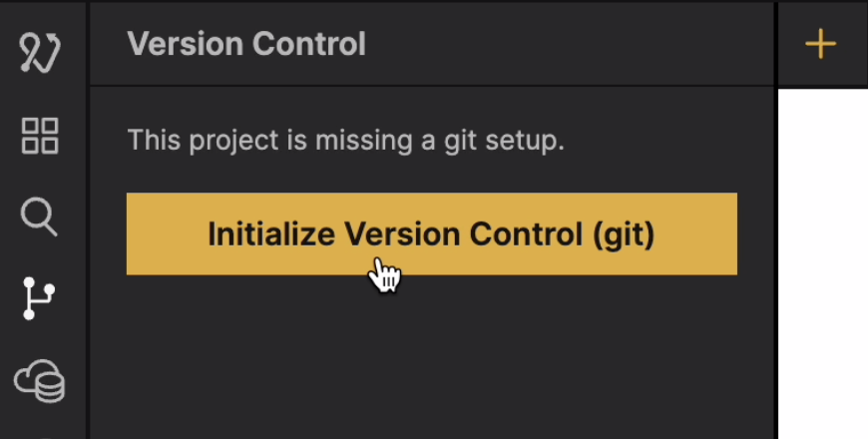Click the divider between sidebar and panel
Viewport: 868px width, 439px height.
point(86,249)
